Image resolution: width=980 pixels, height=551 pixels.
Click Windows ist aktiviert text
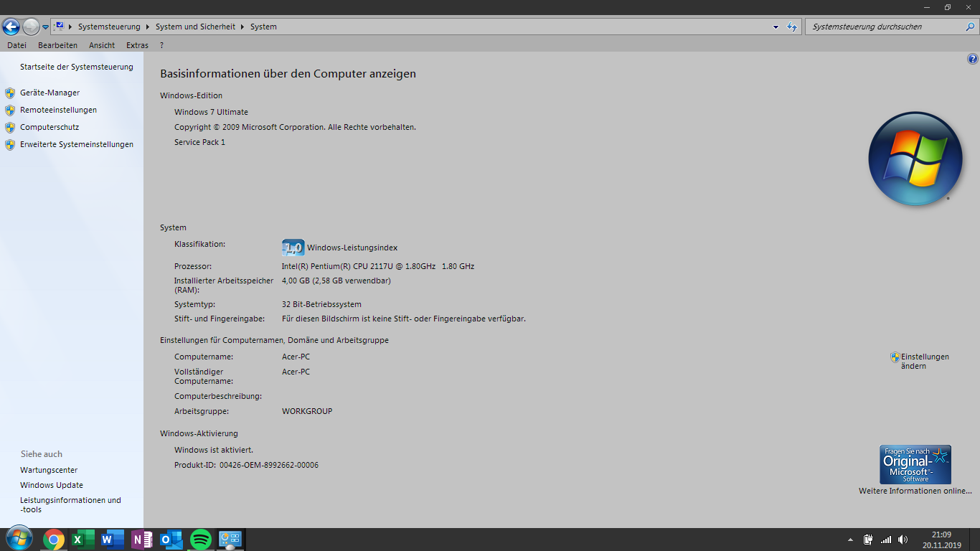pyautogui.click(x=214, y=450)
